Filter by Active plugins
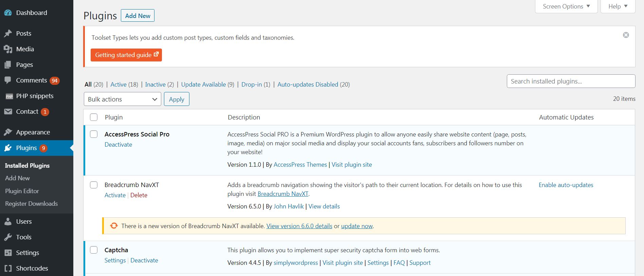Image resolution: width=644 pixels, height=276 pixels. point(118,85)
